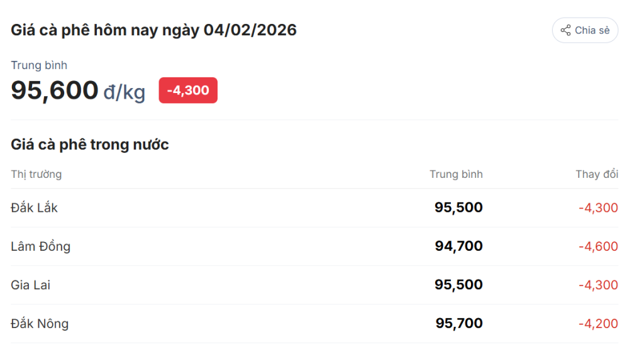
Task: Open the Gia Lai market entry
Action: 30,285
